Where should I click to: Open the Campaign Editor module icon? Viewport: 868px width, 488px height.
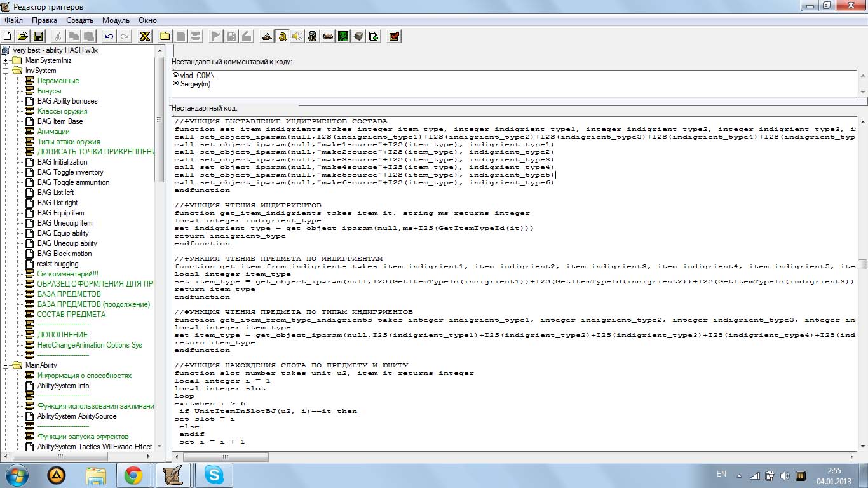328,36
